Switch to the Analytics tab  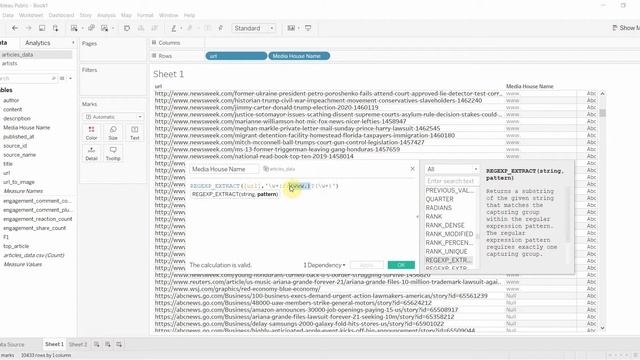38,43
